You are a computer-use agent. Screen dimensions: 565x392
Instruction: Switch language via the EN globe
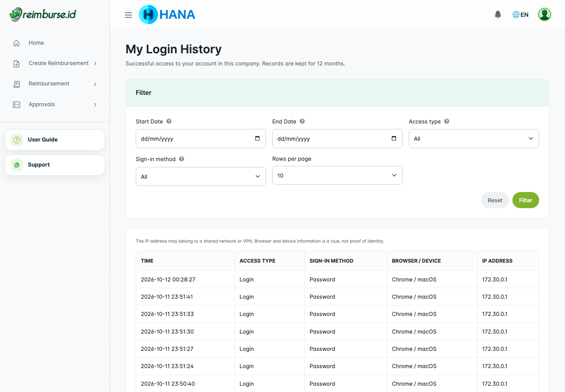click(520, 15)
